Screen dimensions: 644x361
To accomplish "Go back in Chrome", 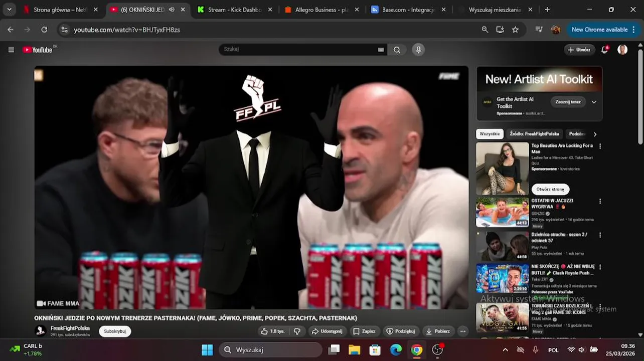I will tap(11, 30).
